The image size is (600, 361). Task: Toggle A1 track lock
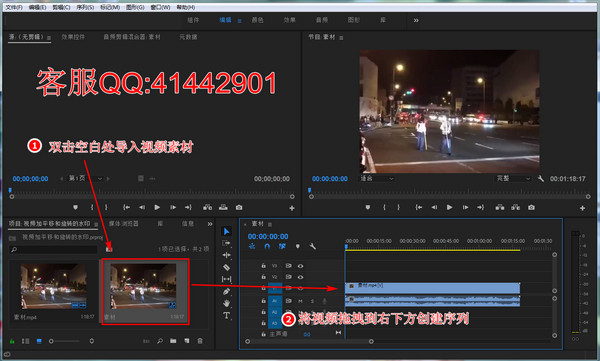pos(263,301)
